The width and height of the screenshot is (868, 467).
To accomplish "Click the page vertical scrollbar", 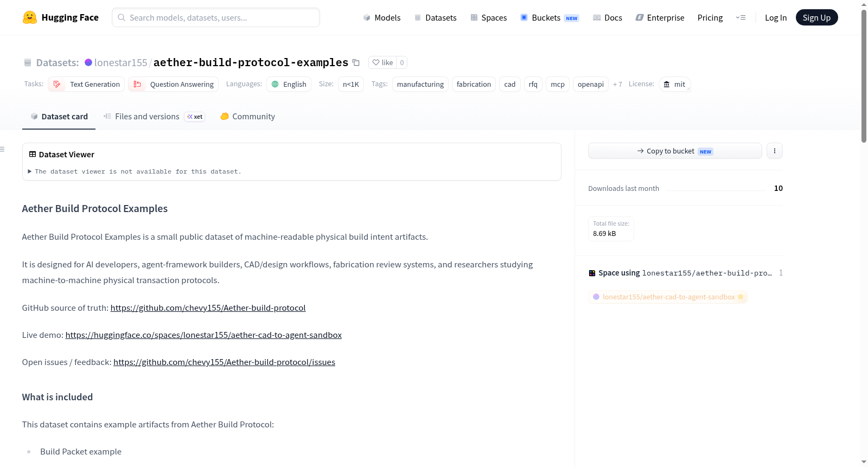I will pos(864,76).
